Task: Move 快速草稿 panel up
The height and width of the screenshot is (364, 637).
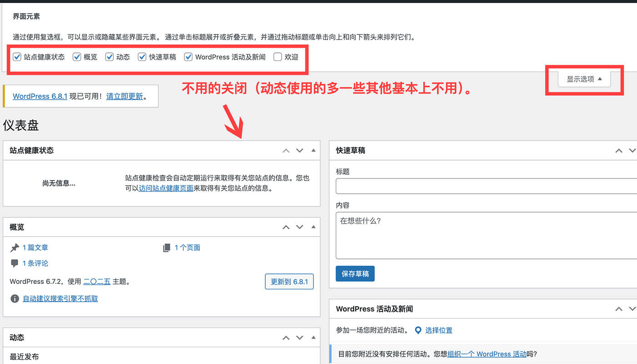Action: pos(619,151)
